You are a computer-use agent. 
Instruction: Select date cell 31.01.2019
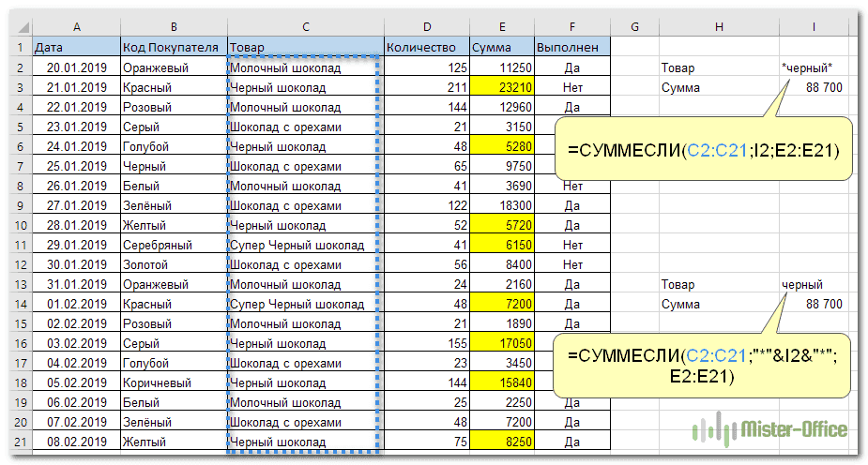click(x=74, y=284)
